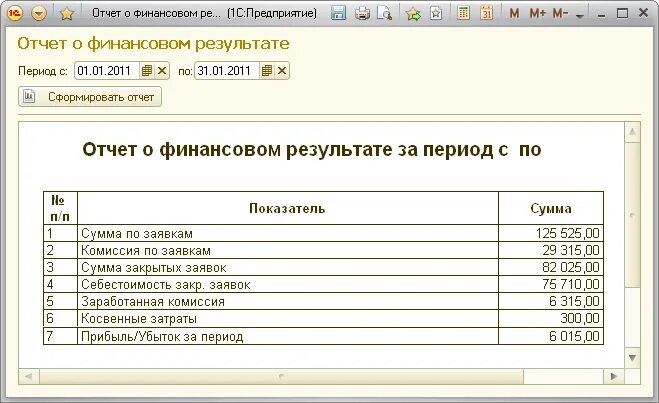Select cell Сумма по заявкам
Screen dimensions: 659x403
click(288, 233)
